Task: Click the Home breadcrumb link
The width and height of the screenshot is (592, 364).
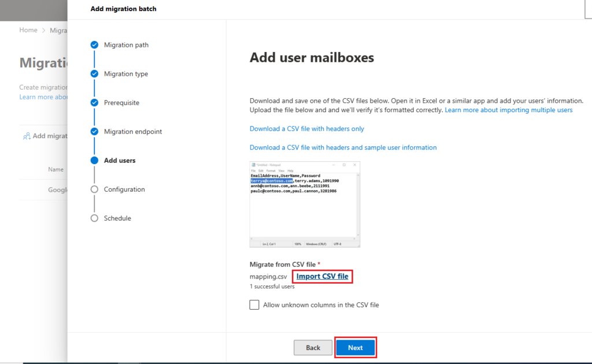Action: [x=28, y=29]
